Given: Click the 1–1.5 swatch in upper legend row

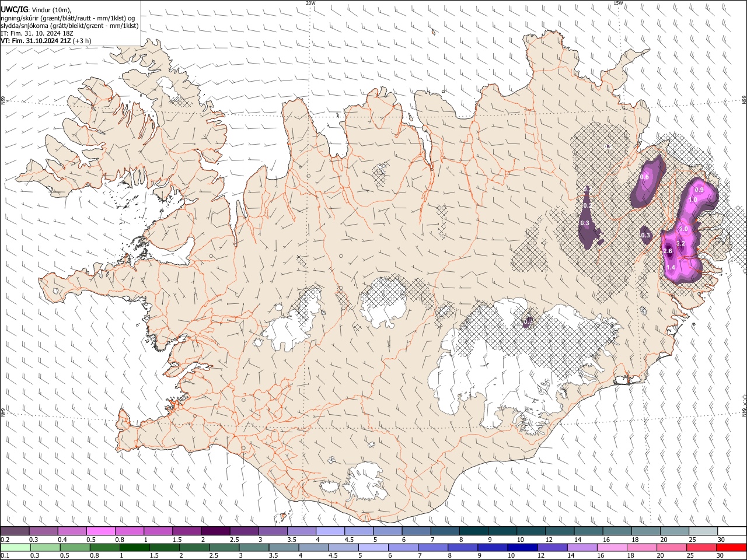Looking at the screenshot, I should [158, 531].
